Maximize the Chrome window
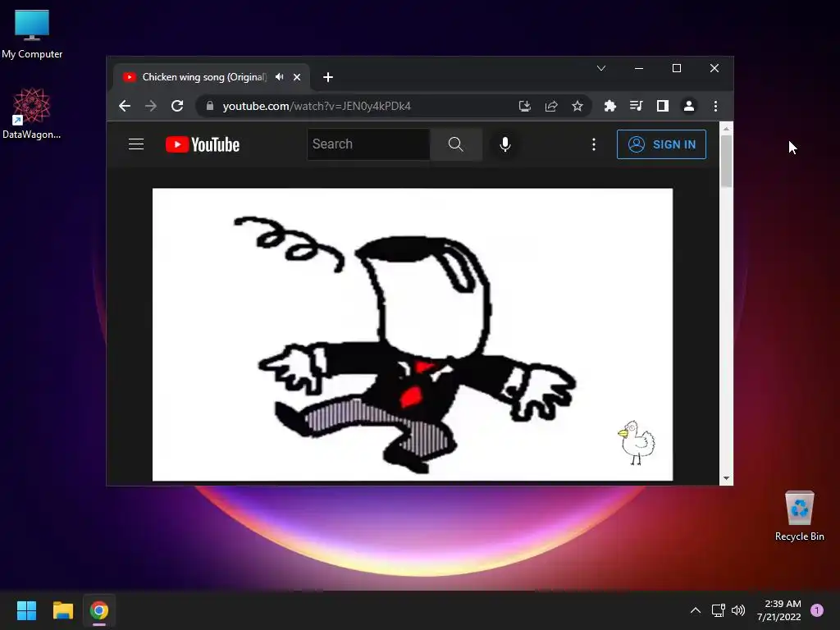This screenshot has width=840, height=630. [677, 69]
